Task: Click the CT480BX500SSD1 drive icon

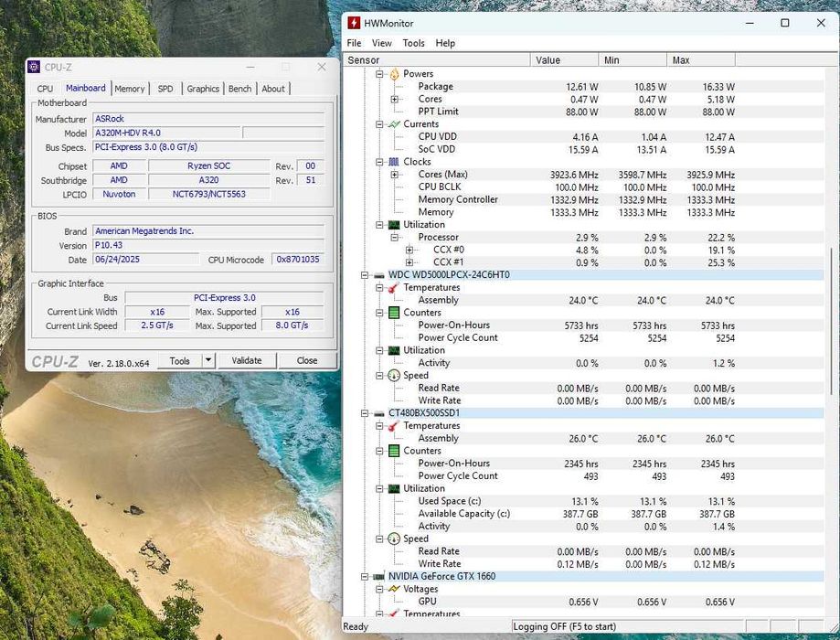Action: pyautogui.click(x=379, y=413)
